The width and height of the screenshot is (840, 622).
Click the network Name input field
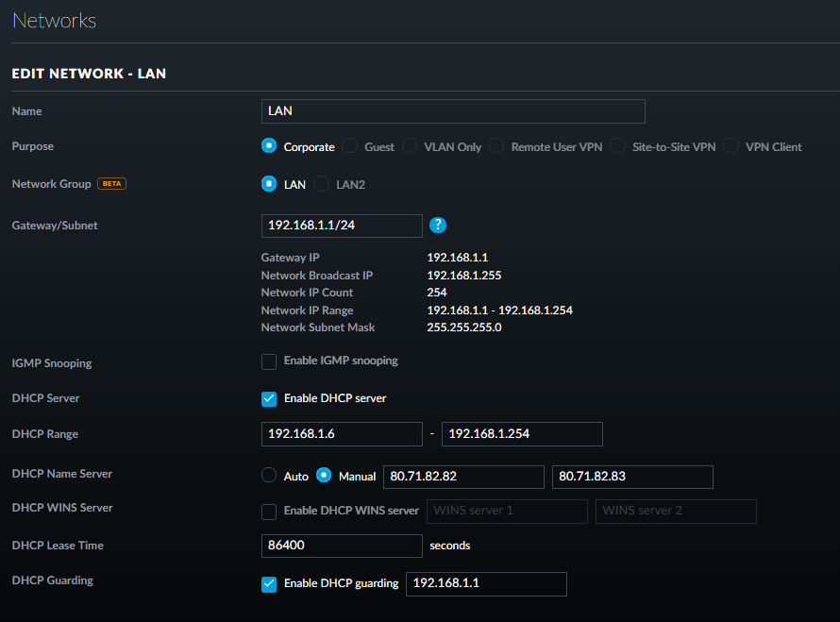pyautogui.click(x=452, y=111)
